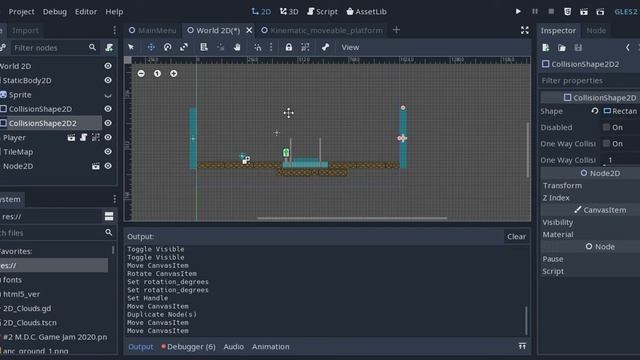Switch to Kinematic_moveable_platform scene tab
The width and height of the screenshot is (640, 360).
tap(322, 30)
